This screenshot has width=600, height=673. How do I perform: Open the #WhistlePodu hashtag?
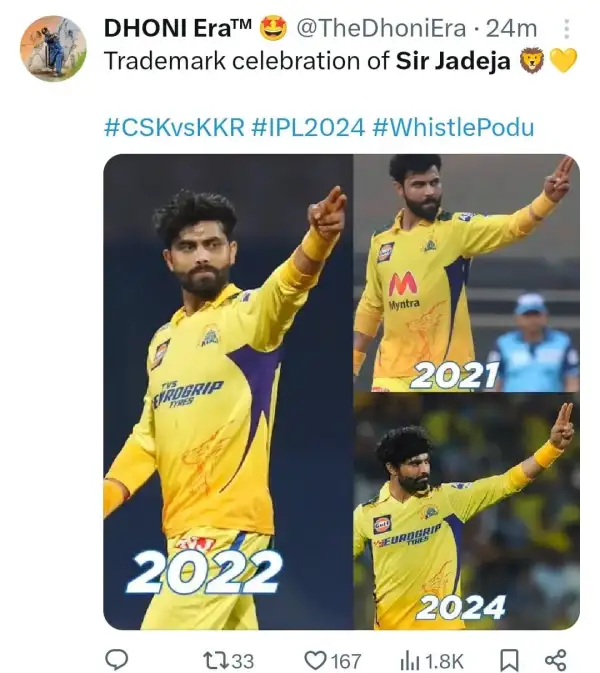[x=453, y=127]
